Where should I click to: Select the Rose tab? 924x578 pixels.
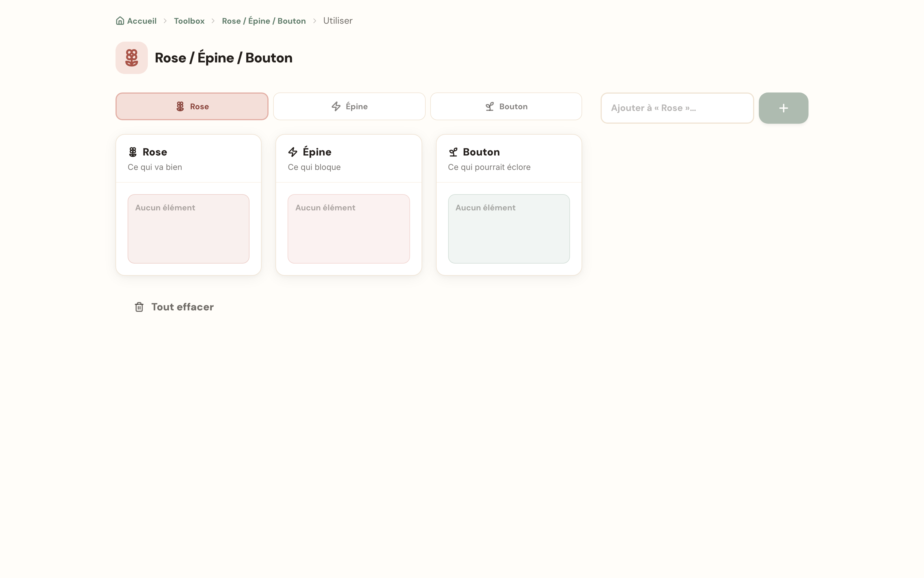click(x=192, y=106)
